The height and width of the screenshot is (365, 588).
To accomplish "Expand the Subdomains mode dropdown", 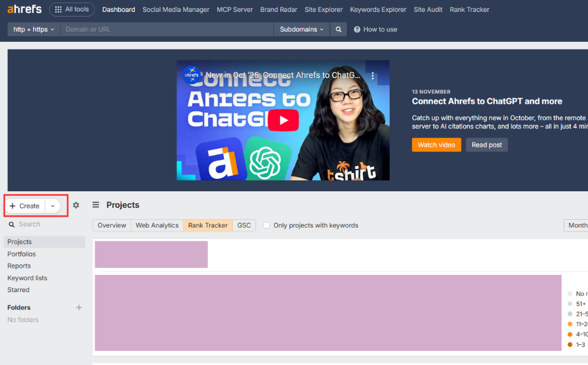I will pos(302,29).
